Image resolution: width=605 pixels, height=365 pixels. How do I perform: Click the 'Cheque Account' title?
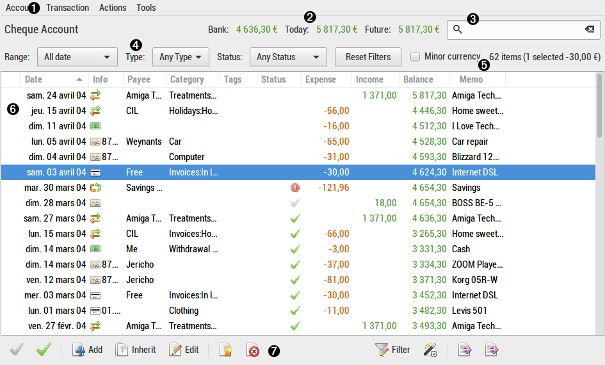coord(41,29)
